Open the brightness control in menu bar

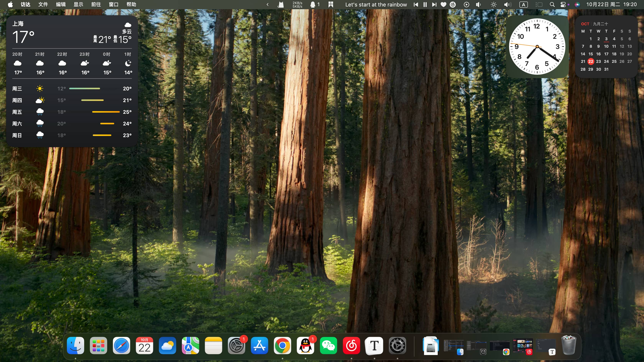click(x=494, y=4)
